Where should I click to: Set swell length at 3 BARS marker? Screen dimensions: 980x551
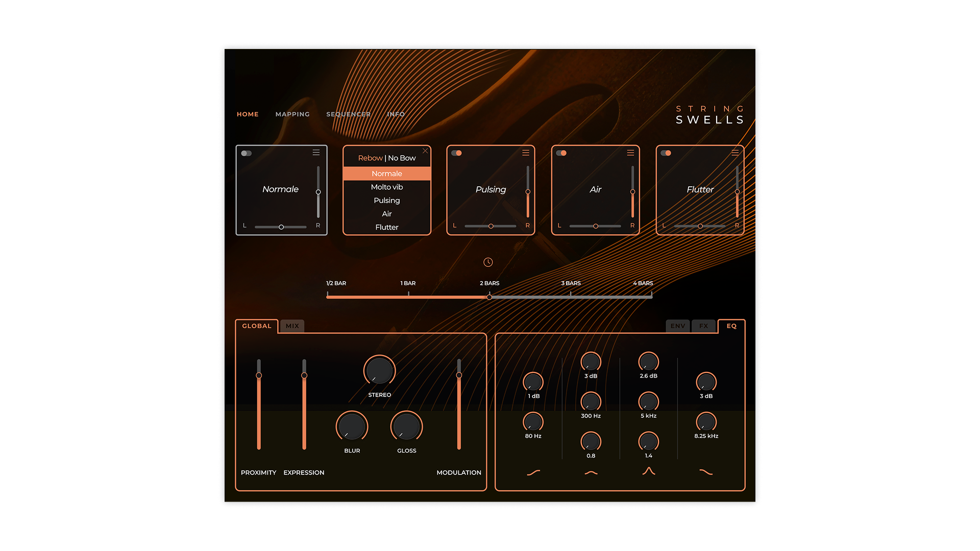click(571, 296)
